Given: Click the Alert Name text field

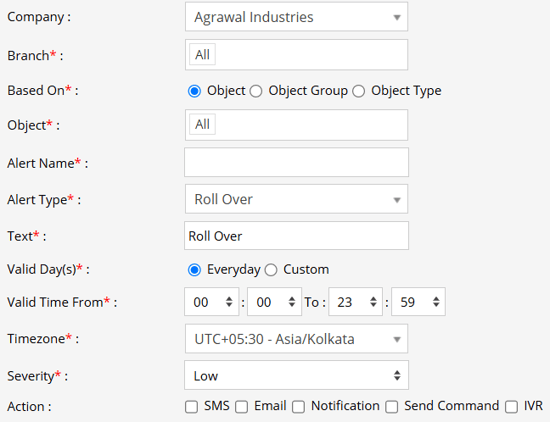Looking at the screenshot, I should [x=296, y=162].
